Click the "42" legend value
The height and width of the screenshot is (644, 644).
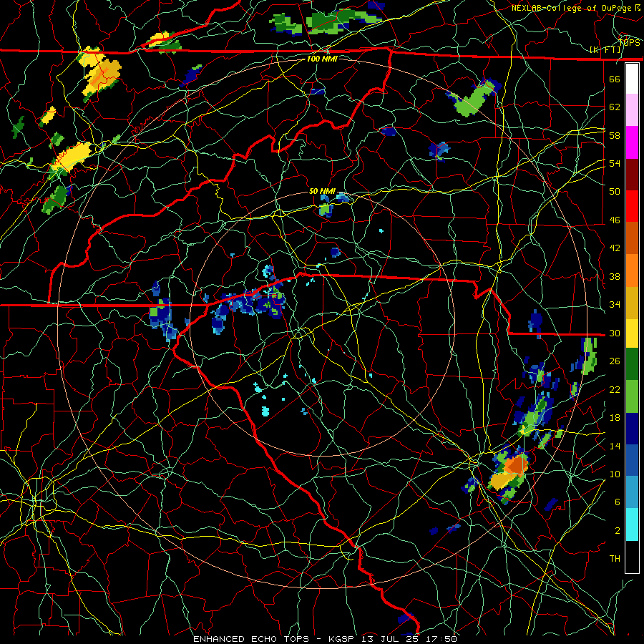(x=615, y=248)
